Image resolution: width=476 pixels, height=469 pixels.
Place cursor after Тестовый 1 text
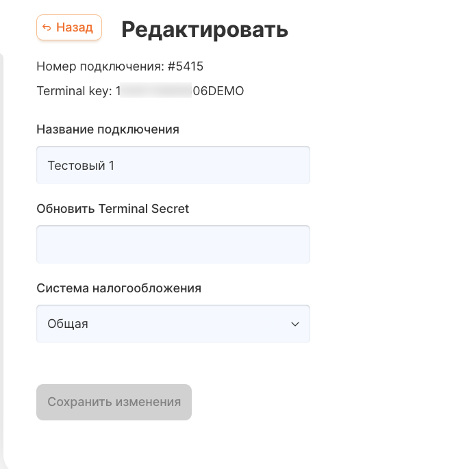[x=115, y=166]
